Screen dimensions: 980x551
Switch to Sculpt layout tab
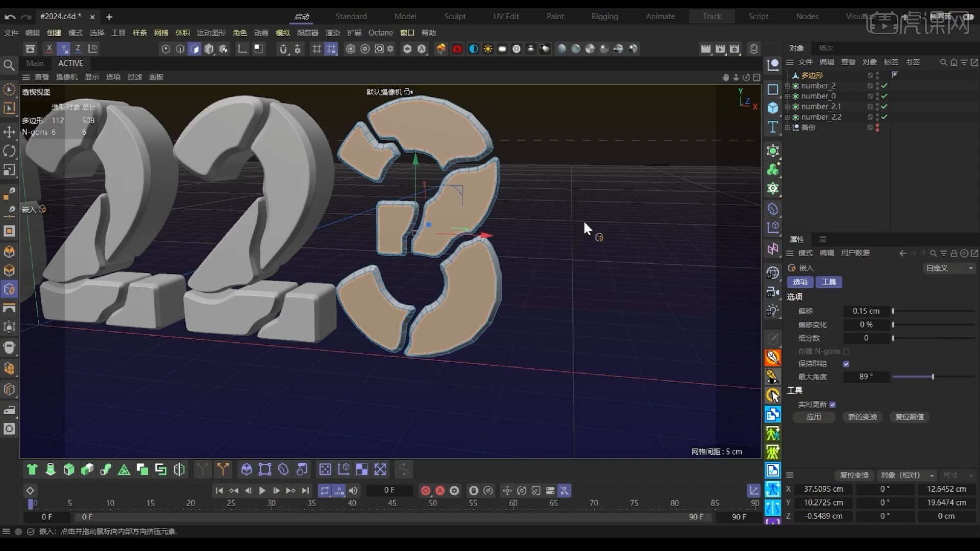coord(455,16)
